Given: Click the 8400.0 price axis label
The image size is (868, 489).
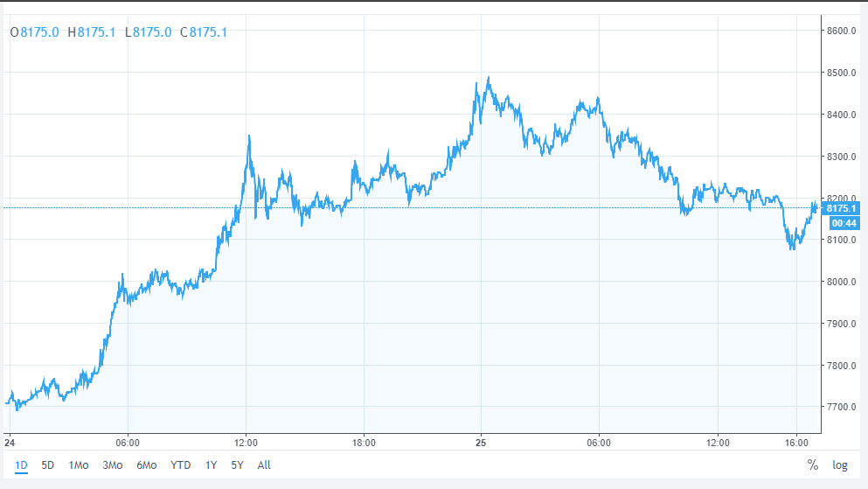Looking at the screenshot, I should point(842,115).
